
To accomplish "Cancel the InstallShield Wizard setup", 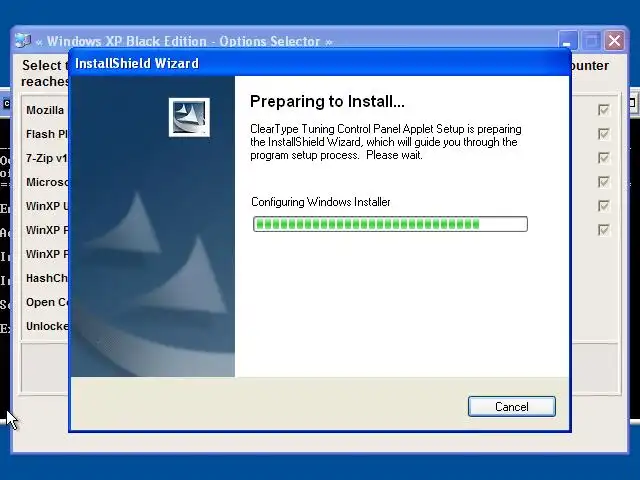I will tap(511, 407).
